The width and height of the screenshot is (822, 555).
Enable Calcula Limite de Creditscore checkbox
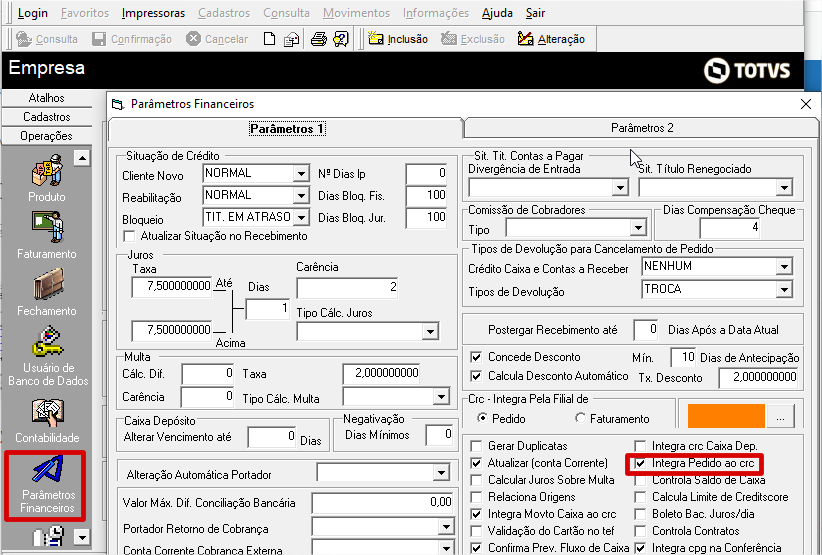point(640,497)
